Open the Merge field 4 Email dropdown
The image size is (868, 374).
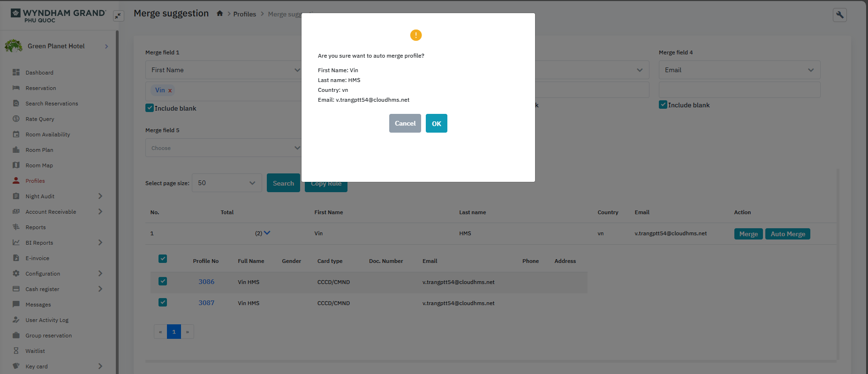(x=739, y=70)
